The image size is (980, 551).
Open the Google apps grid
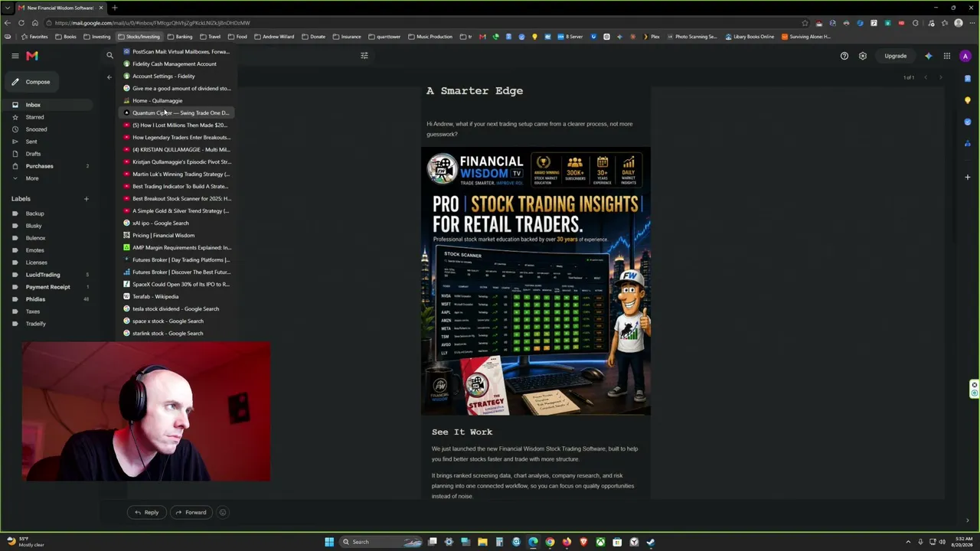947,56
